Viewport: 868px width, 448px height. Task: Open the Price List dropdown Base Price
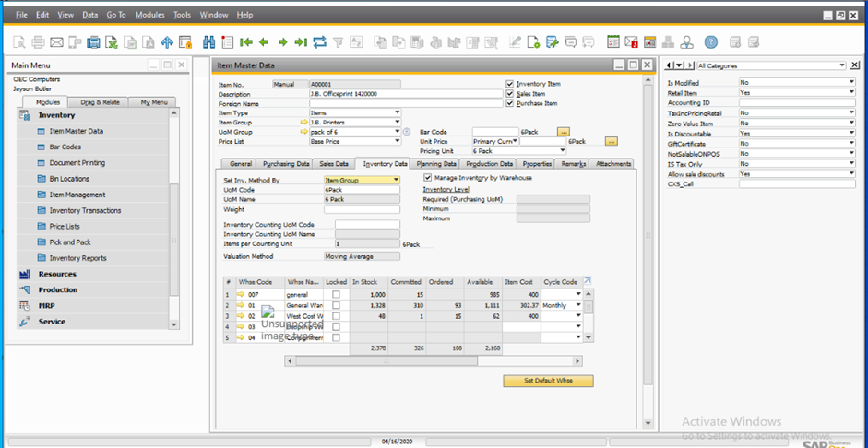point(397,141)
